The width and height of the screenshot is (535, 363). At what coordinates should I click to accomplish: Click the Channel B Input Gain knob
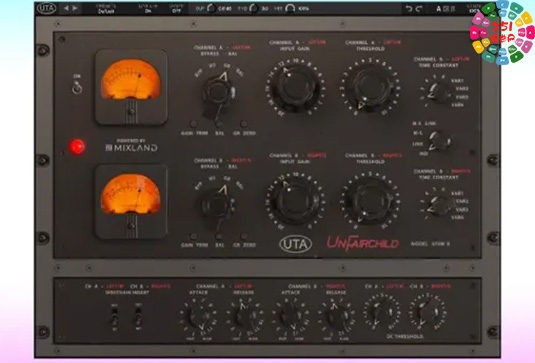pos(295,201)
